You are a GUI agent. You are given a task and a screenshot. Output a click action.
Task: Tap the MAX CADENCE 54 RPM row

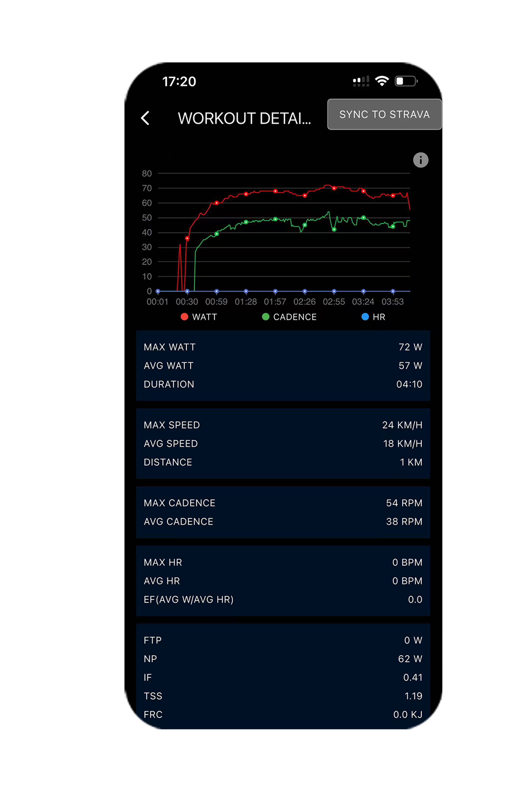pyautogui.click(x=283, y=503)
